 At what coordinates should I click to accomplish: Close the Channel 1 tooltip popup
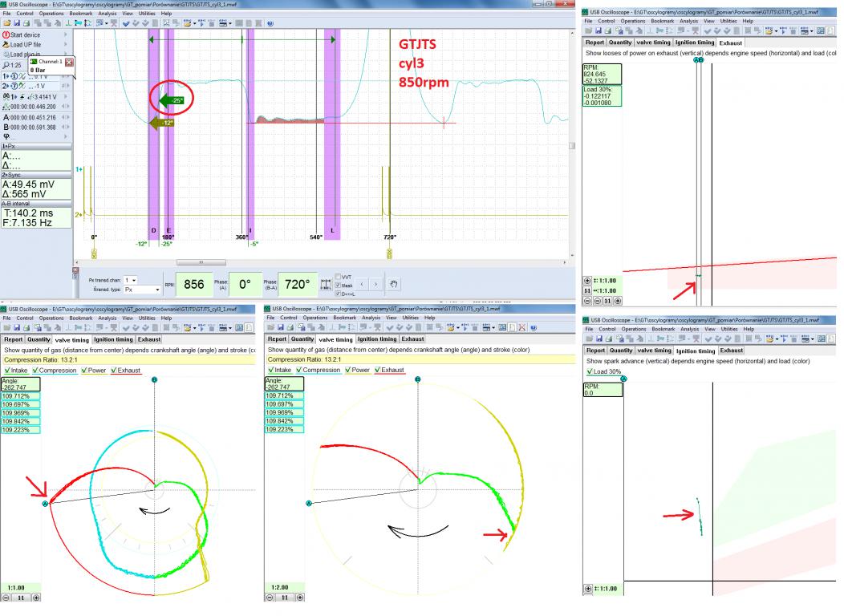(69, 62)
